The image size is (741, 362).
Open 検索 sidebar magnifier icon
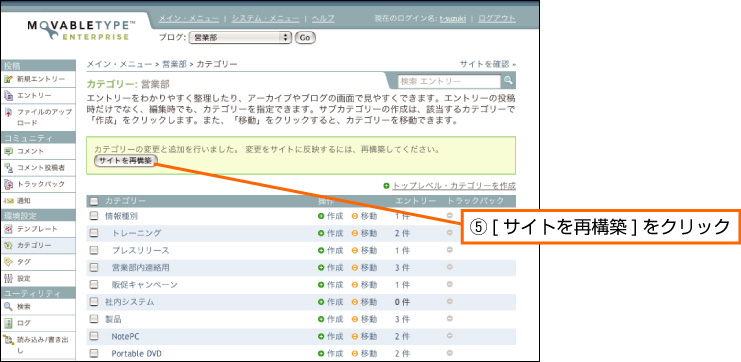8,306
